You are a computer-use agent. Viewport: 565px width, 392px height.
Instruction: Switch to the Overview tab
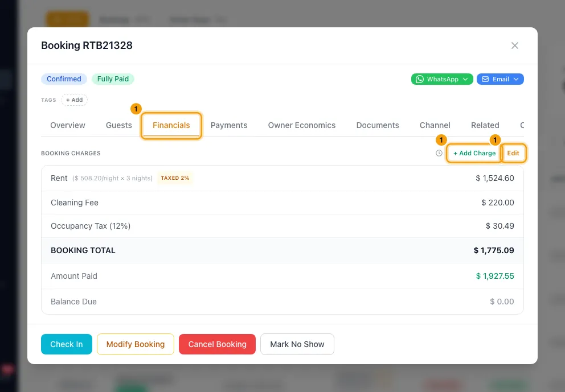68,125
